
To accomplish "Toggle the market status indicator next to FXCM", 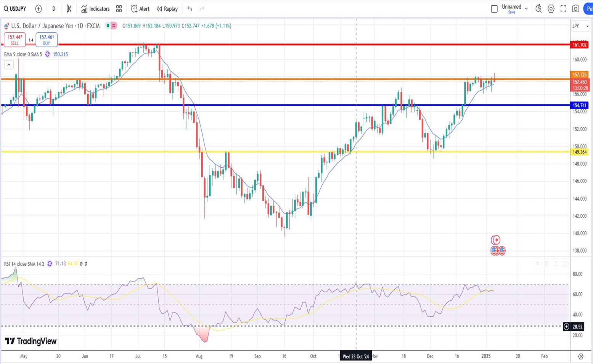I will [108, 26].
